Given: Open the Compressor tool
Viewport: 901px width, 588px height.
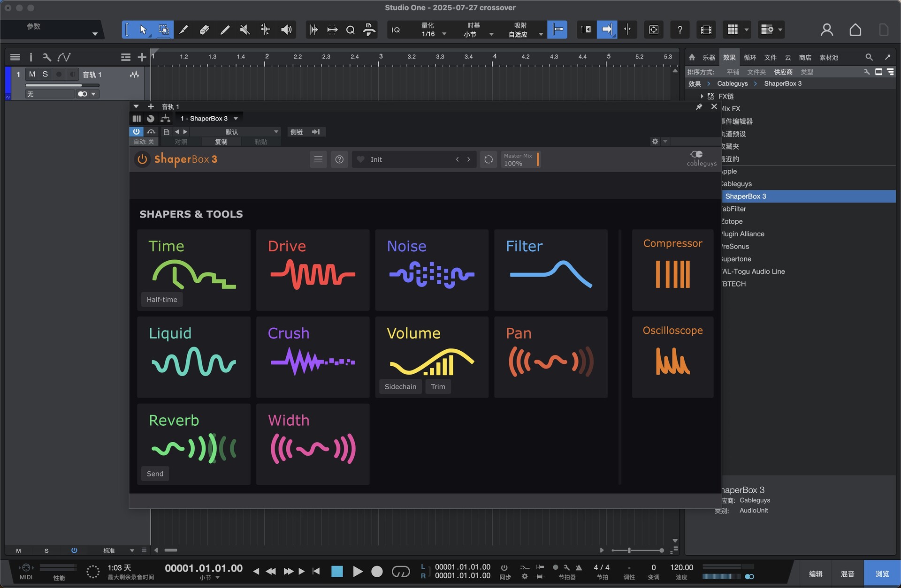Looking at the screenshot, I should coord(673,270).
